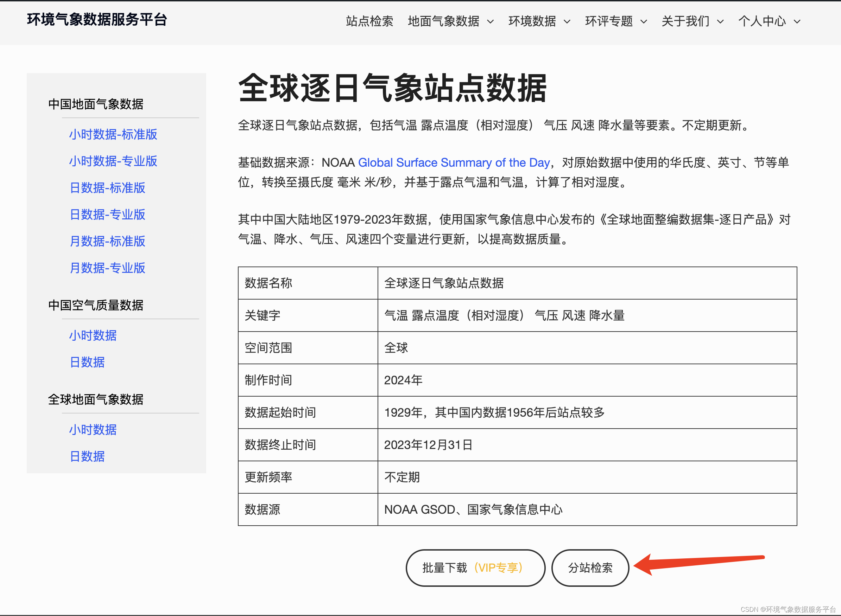Open Global Surface Summary of the Day link

point(454,162)
